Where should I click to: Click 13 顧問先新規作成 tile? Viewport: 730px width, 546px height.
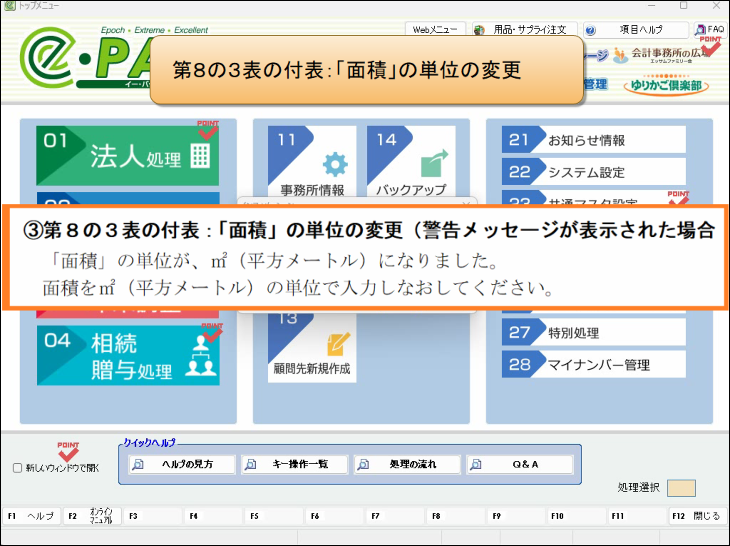pyautogui.click(x=312, y=347)
